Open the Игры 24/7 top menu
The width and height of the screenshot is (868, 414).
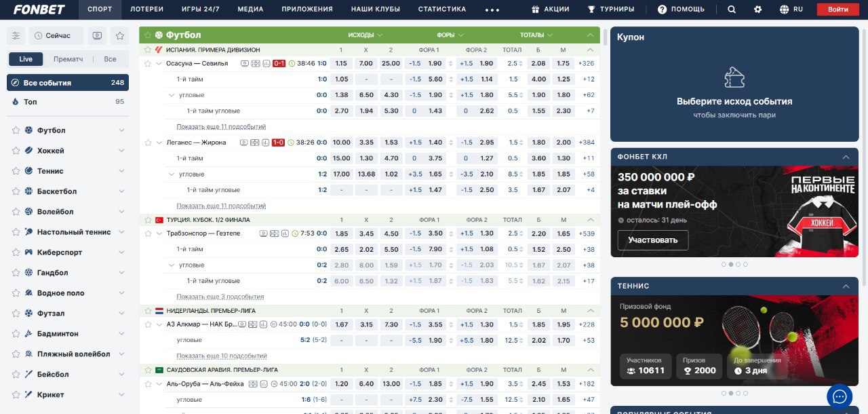pos(201,10)
